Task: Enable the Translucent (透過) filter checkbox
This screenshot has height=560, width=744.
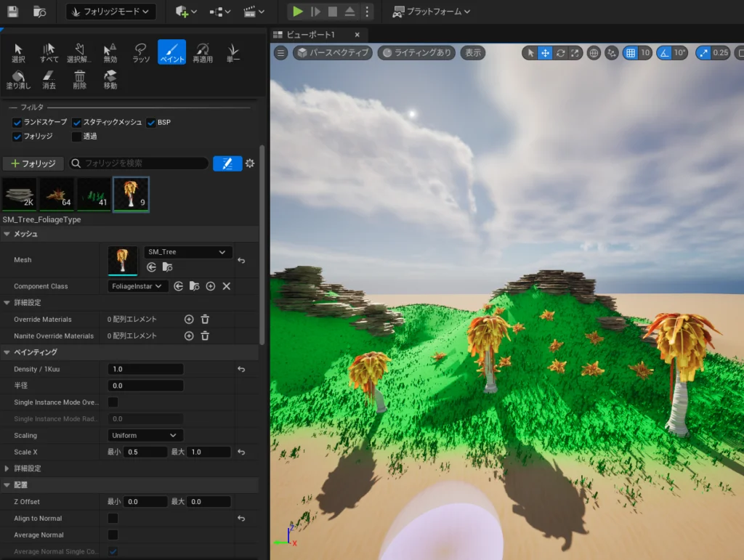Action: (77, 136)
